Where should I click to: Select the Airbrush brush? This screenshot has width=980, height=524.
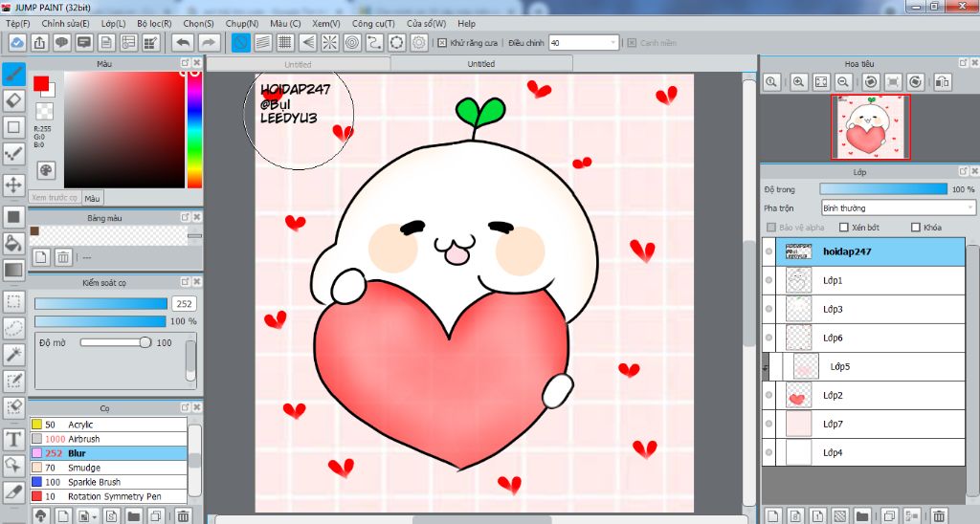pyautogui.click(x=109, y=439)
